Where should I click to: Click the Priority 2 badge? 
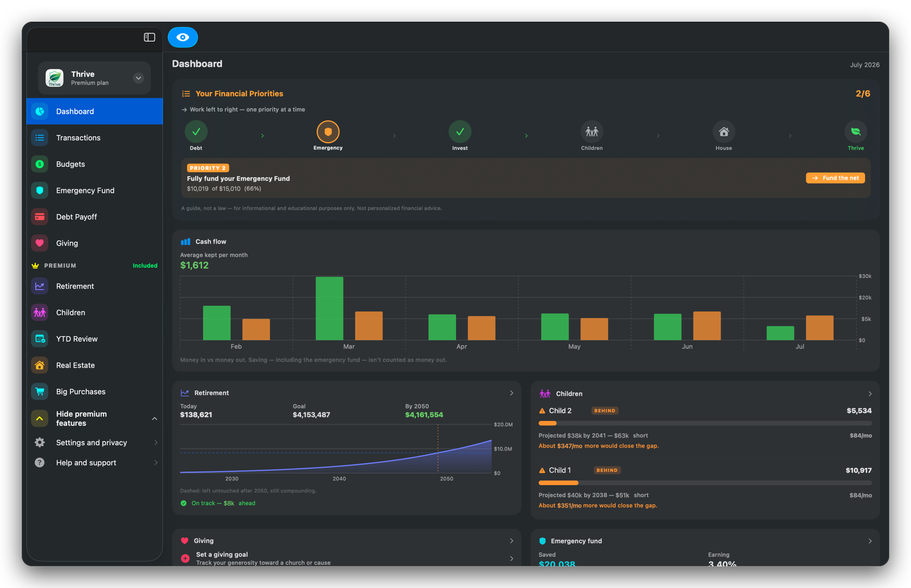(x=208, y=168)
